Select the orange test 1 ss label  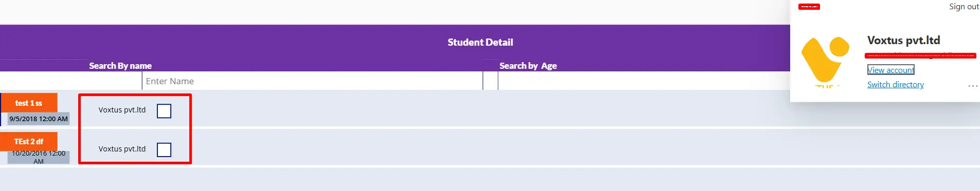tap(29, 103)
